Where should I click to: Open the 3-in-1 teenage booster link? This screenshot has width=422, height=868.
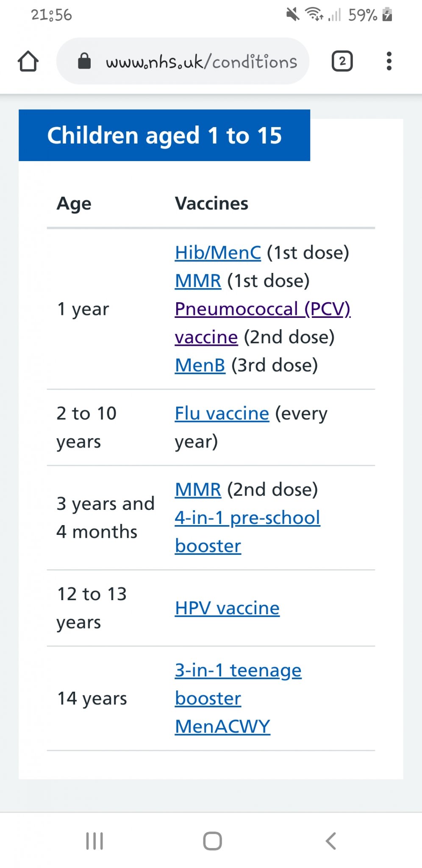(238, 670)
